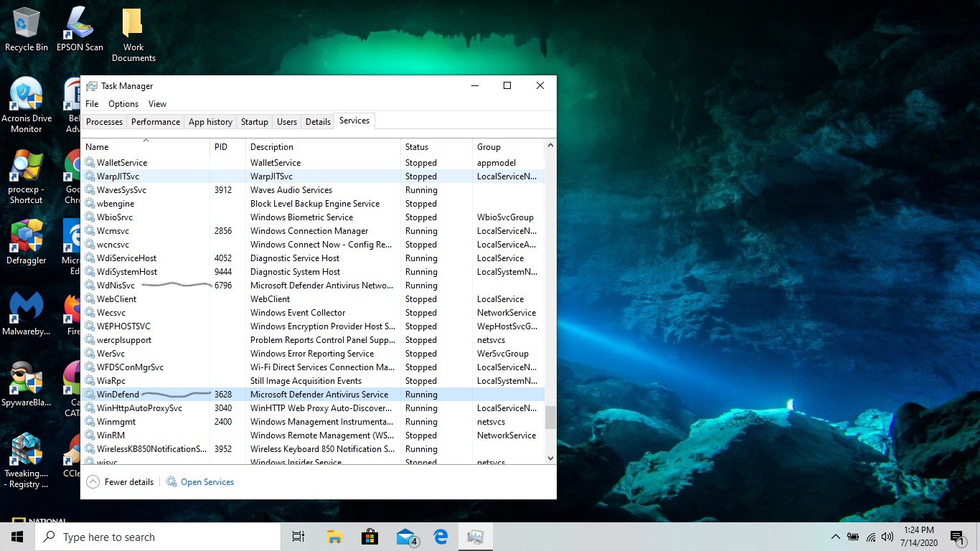980x551 pixels.
Task: Click the Task Manager taskbar button
Action: coord(475,537)
